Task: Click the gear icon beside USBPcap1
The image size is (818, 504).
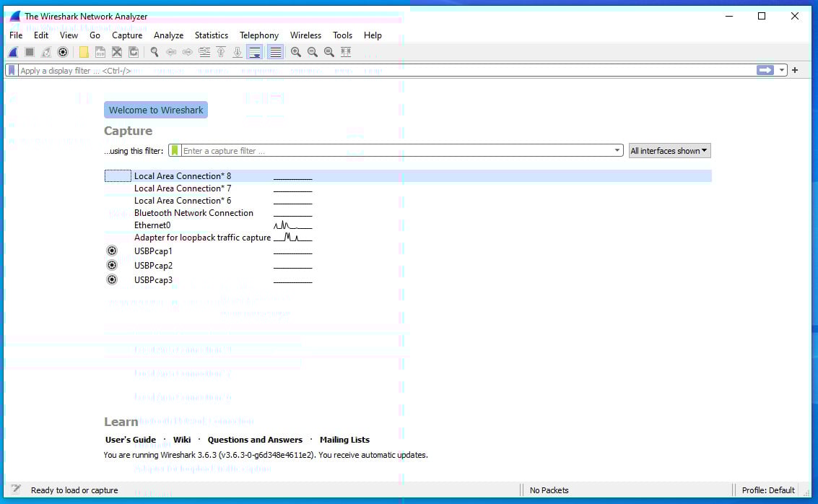Action: click(112, 251)
